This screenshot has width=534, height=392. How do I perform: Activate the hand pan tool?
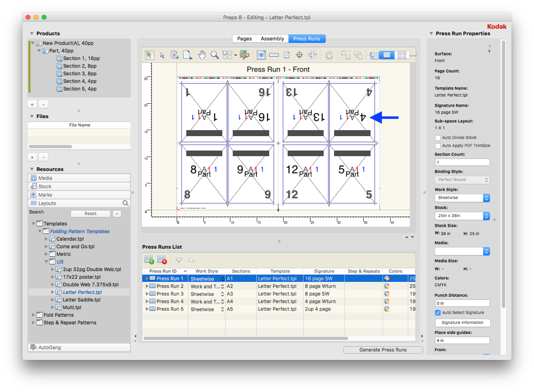pyautogui.click(x=202, y=55)
